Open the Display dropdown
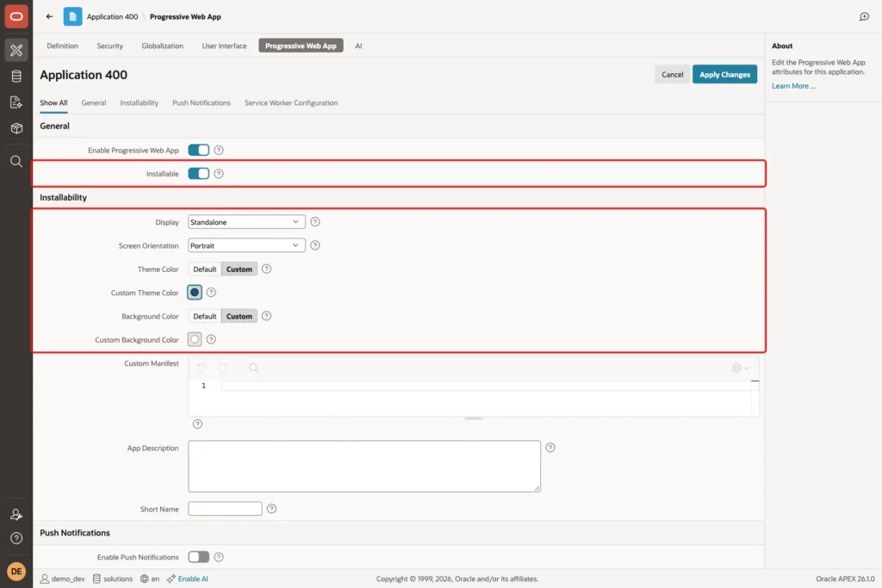 246,222
